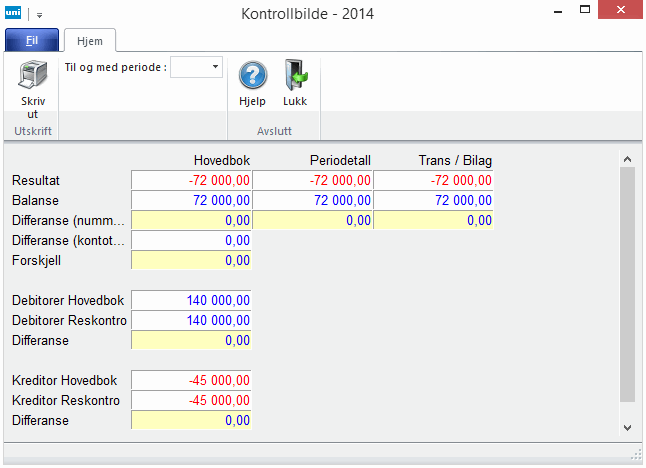
Task: Open Hjelp with the question mark icon
Action: [252, 77]
